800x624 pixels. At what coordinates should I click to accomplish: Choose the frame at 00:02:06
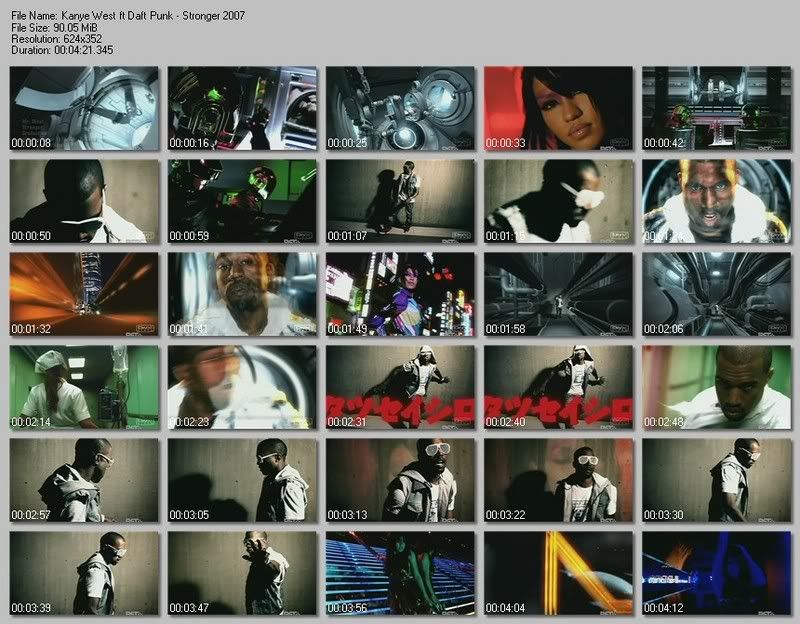(717, 294)
